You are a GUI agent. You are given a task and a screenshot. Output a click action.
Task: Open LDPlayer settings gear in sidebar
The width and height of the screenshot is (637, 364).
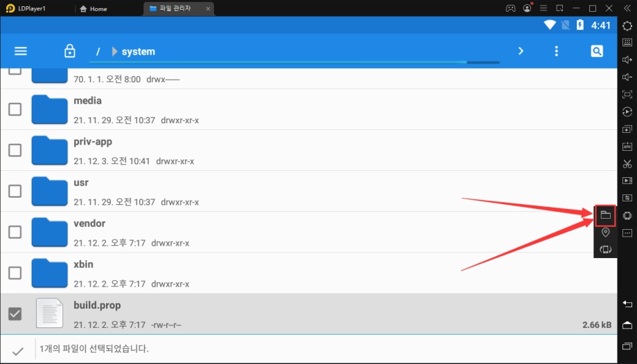coord(627,26)
